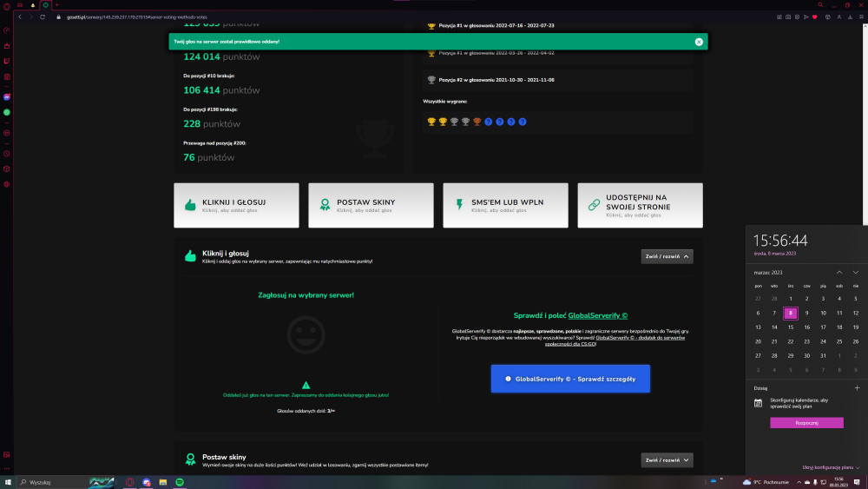
Task: Open tab search magnifier icon
Action: click(x=820, y=5)
